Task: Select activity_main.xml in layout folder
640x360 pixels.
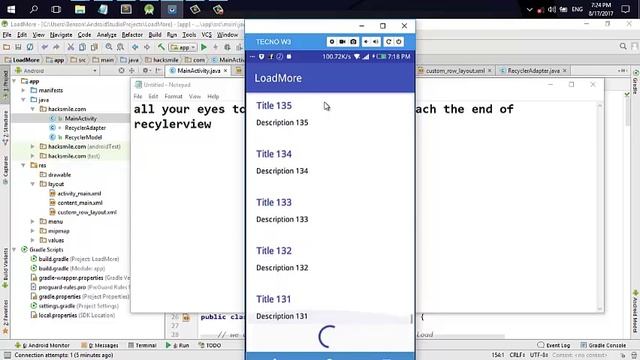Action: 79,193
